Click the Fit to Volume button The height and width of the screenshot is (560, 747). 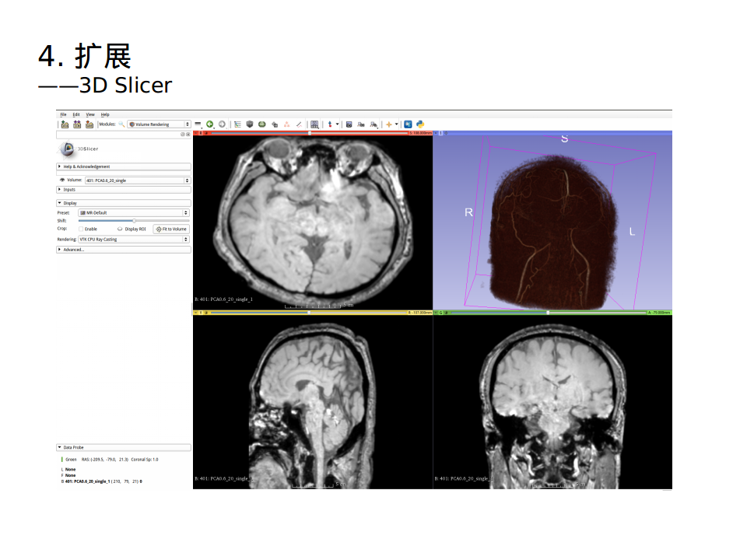click(x=171, y=229)
